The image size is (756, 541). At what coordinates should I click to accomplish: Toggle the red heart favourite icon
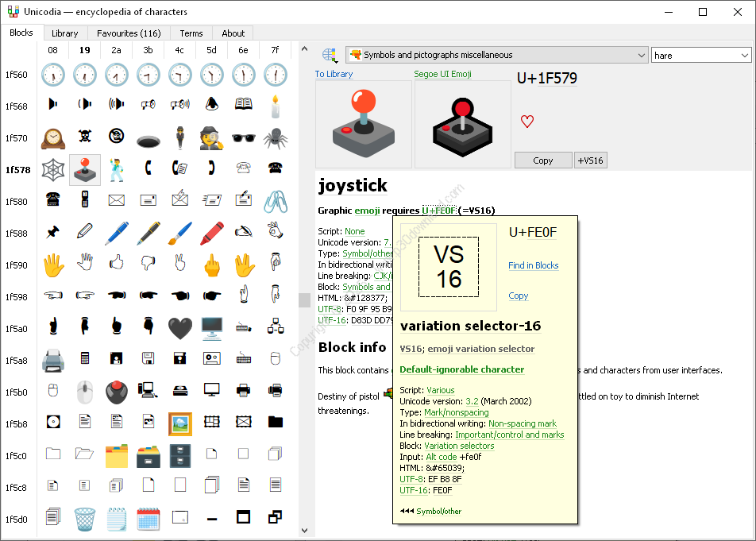pos(526,122)
